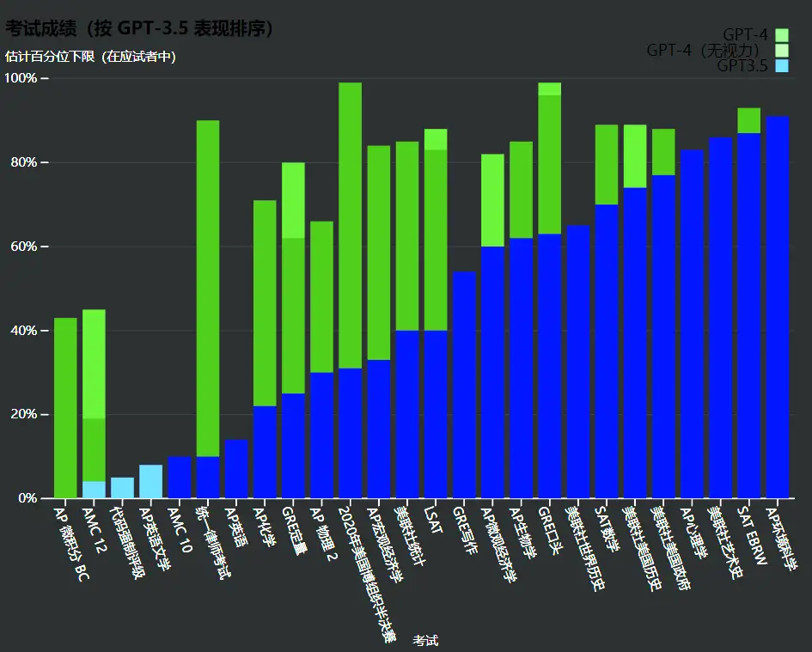
Task: Click the green 统一律师考试 GPT-4 bar segment
Action: pos(208,289)
